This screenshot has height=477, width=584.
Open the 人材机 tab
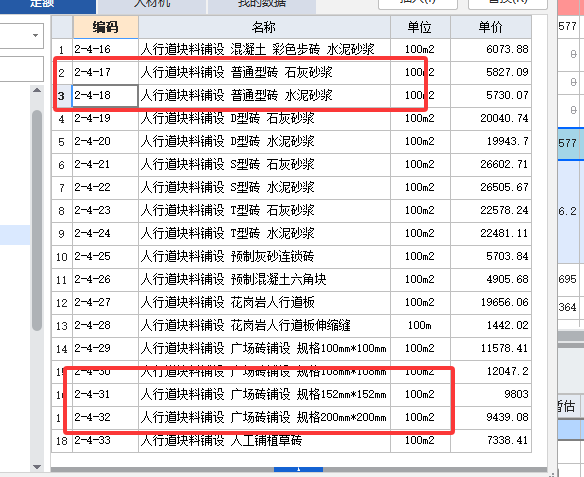coord(152,4)
